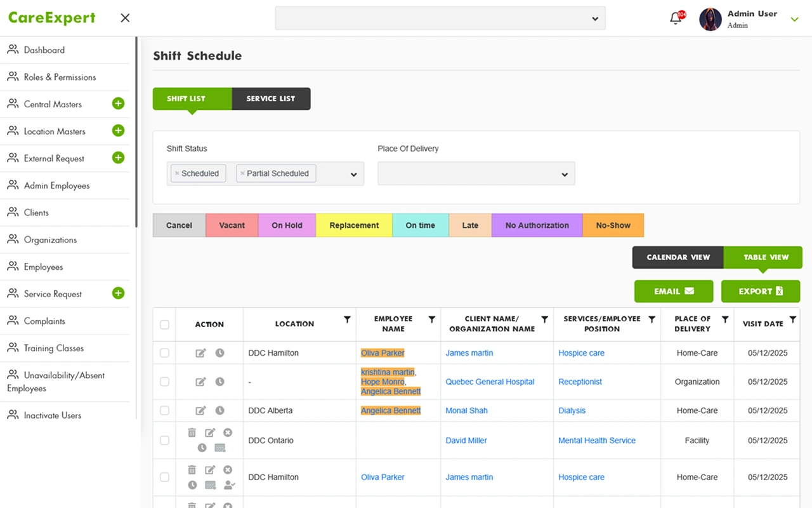Open the Place Of Delivery dropdown
Image resolution: width=812 pixels, height=508 pixels.
(476, 174)
